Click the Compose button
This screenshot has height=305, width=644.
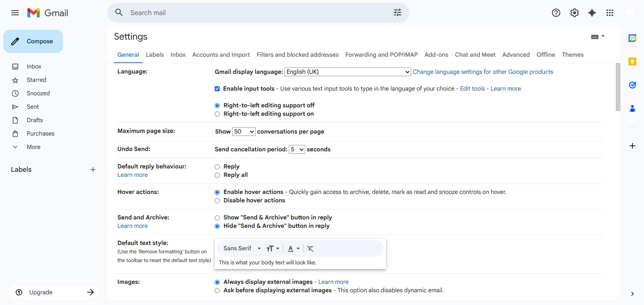[x=33, y=41]
